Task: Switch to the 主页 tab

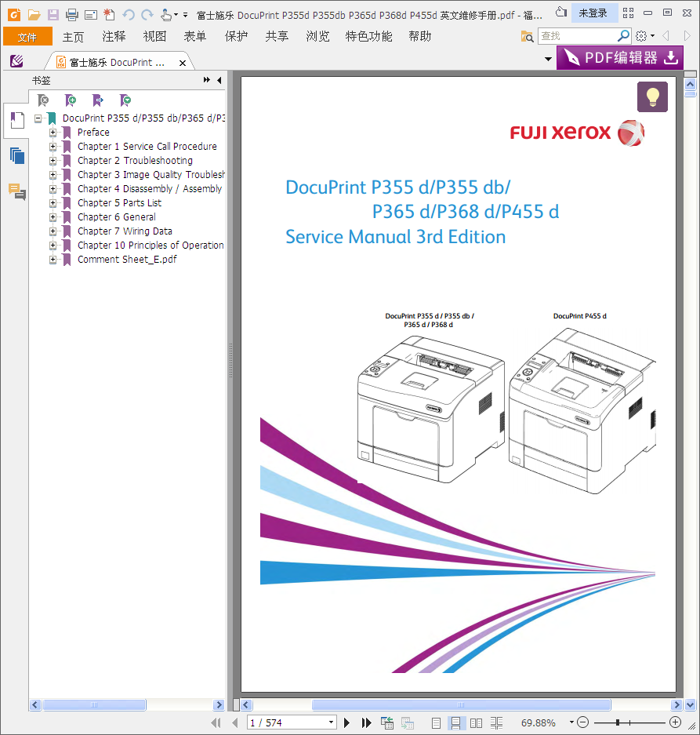Action: 73,37
